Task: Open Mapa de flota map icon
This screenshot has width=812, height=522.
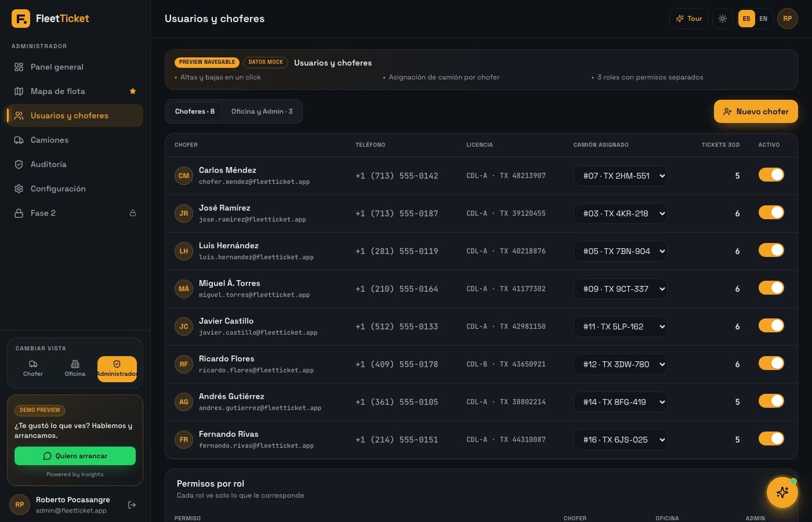Action: pyautogui.click(x=19, y=92)
